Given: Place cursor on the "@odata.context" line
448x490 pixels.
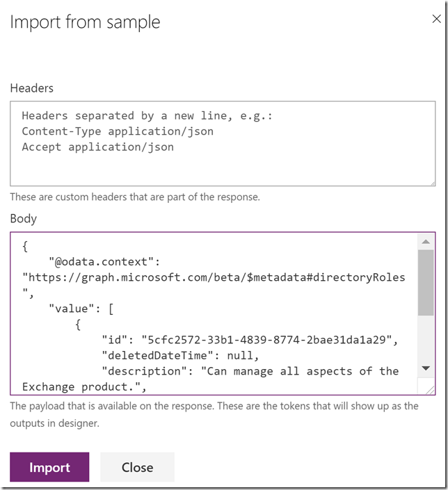Looking at the screenshot, I should 104,261.
